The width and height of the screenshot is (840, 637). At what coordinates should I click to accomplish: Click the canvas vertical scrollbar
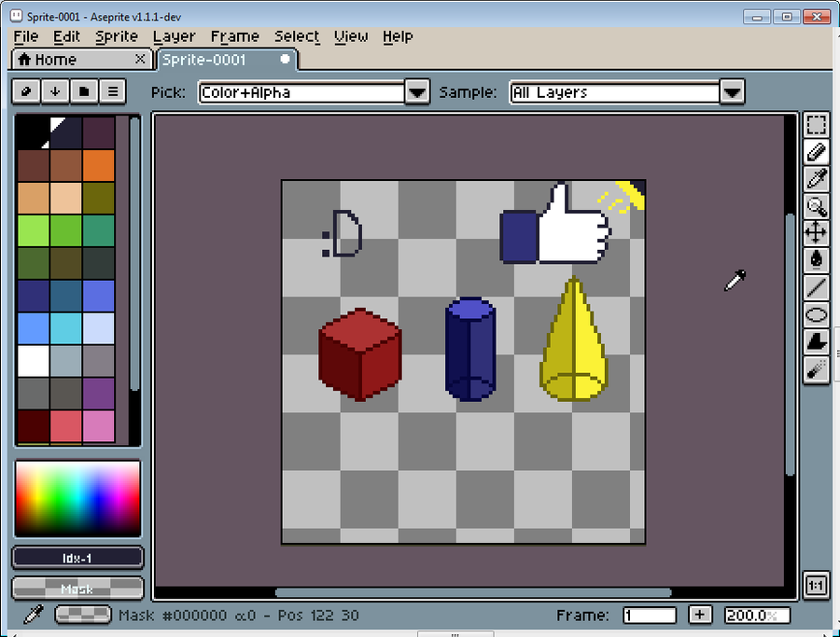pyautogui.click(x=791, y=345)
